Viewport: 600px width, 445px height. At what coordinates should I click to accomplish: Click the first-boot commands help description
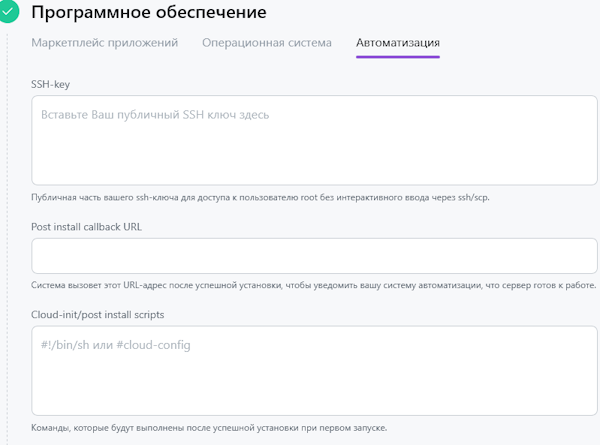209,428
